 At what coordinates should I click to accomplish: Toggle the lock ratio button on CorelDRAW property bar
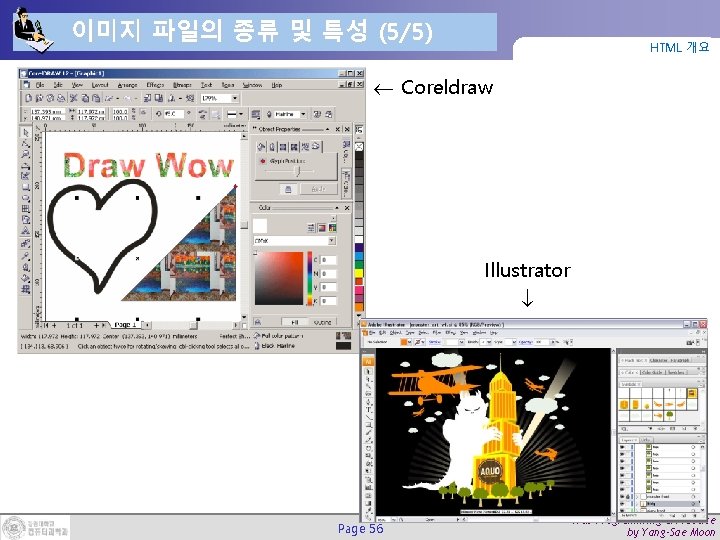click(143, 112)
